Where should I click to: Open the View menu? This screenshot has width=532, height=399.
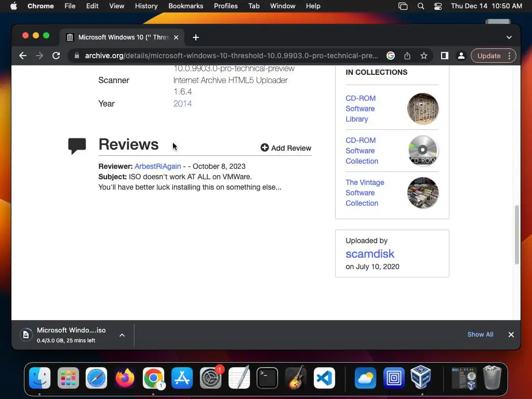pyautogui.click(x=116, y=6)
